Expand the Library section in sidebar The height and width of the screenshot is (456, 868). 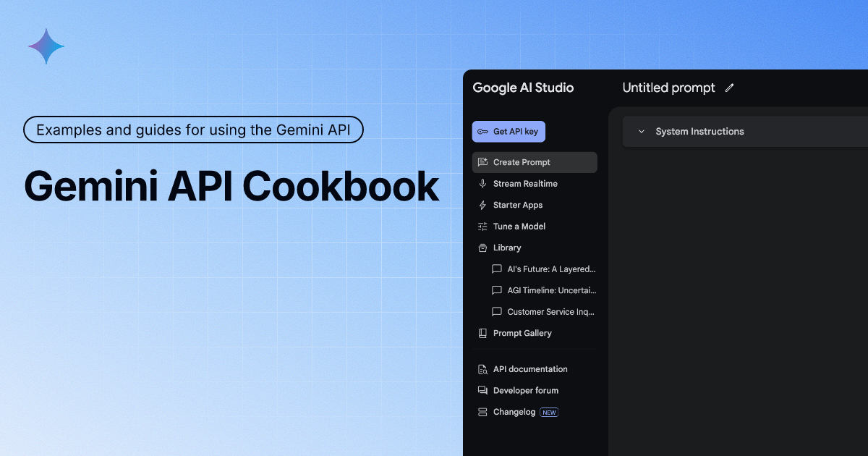[x=506, y=248]
